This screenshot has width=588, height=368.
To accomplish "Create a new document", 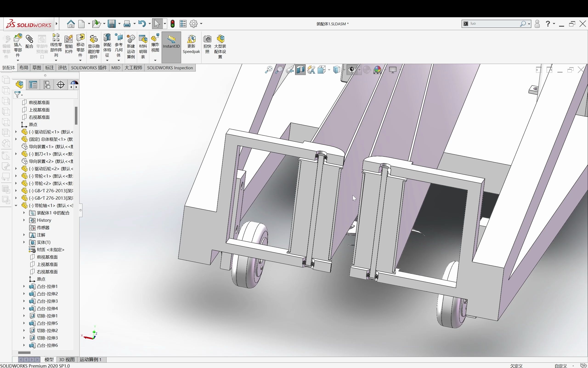I will tap(82, 24).
